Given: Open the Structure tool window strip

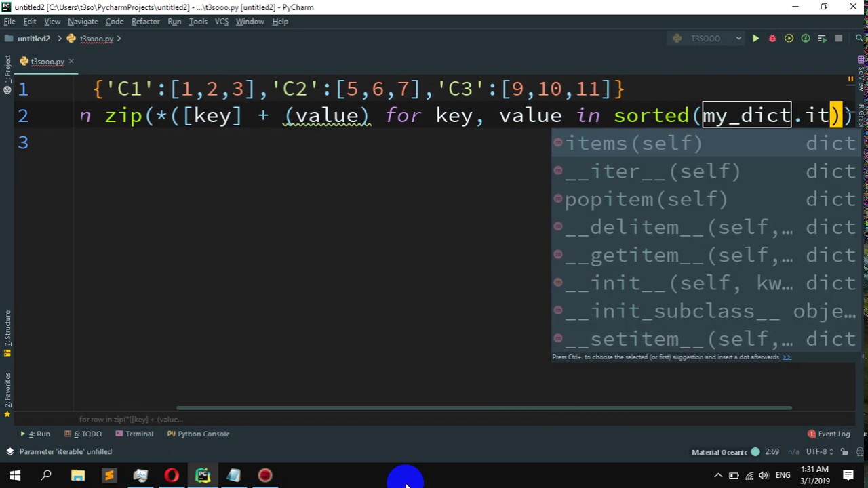Looking at the screenshot, I should [x=7, y=332].
